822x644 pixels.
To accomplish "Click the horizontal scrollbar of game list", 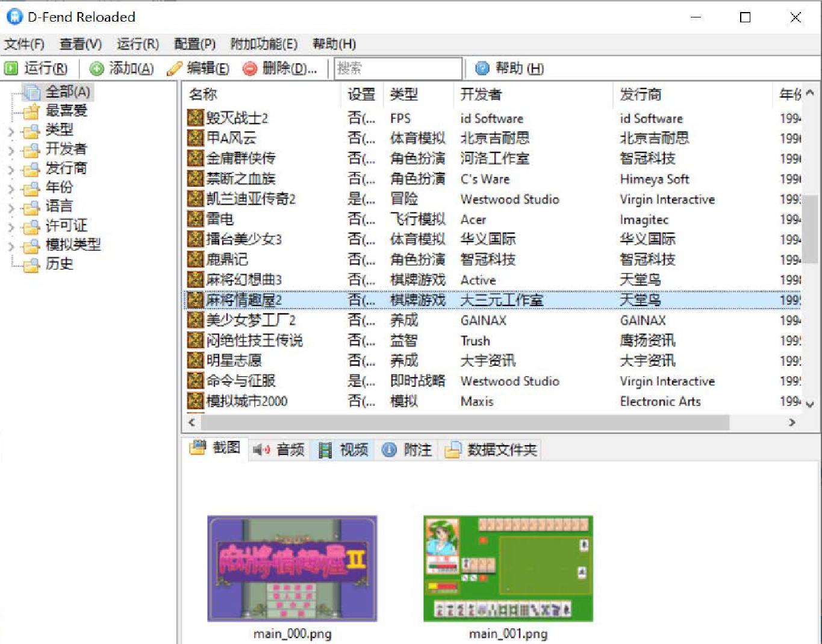I will (x=465, y=422).
